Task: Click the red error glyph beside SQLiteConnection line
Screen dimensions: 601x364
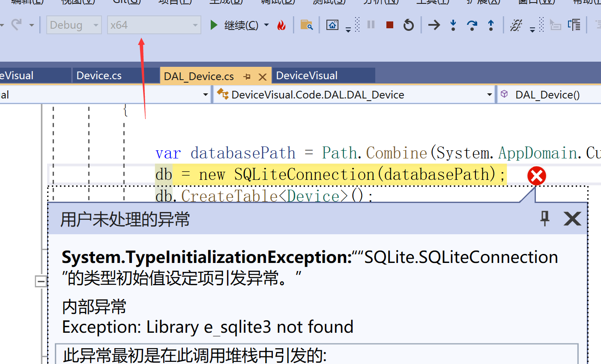Action: (x=536, y=176)
